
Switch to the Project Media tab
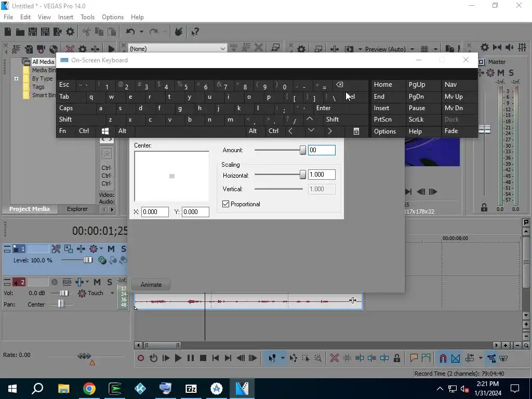click(29, 209)
